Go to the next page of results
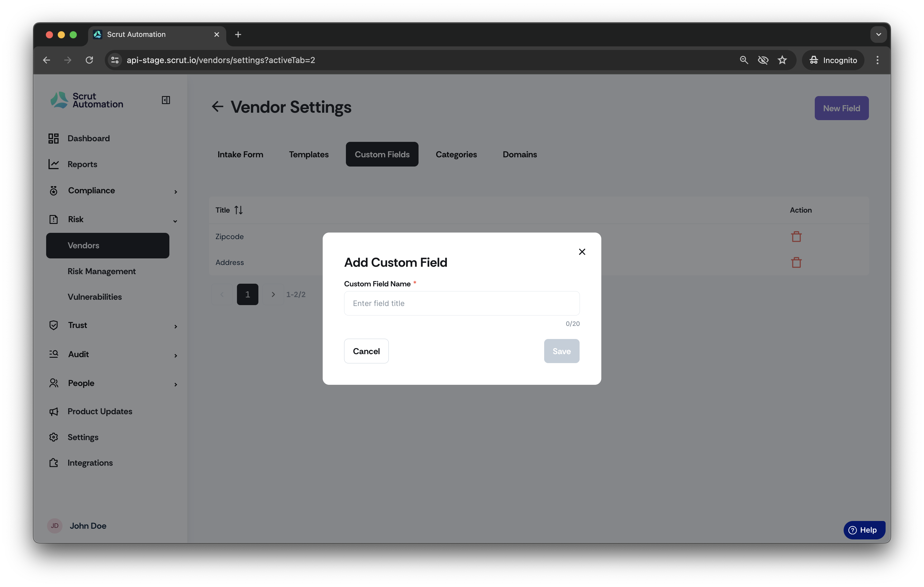This screenshot has height=587, width=924. [x=273, y=294]
